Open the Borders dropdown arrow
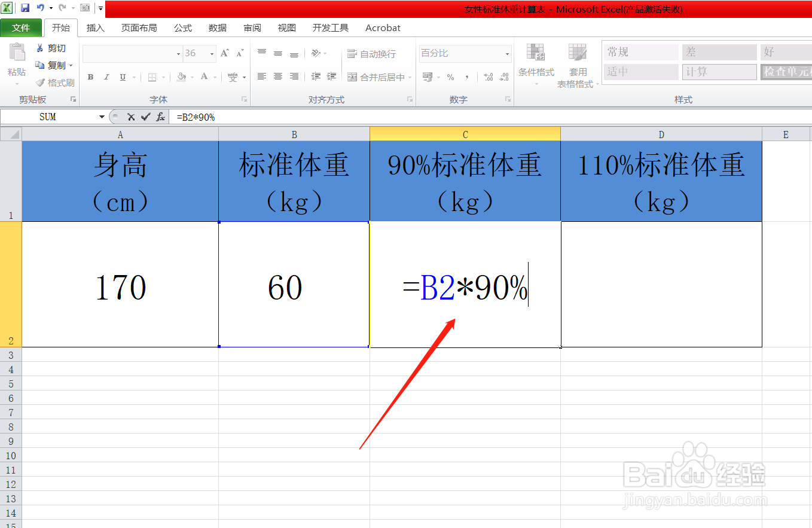Viewport: 812px width, 528px height. 164,77
